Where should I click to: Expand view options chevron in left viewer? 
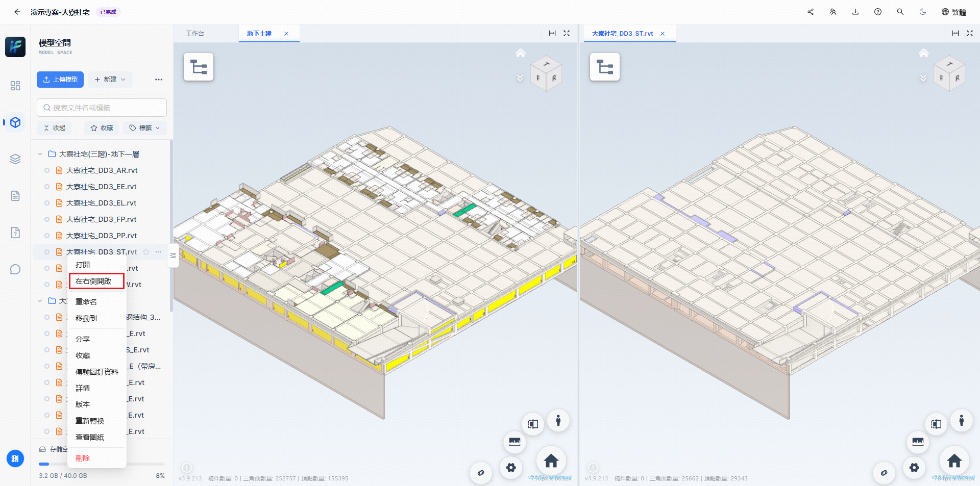pos(520,78)
